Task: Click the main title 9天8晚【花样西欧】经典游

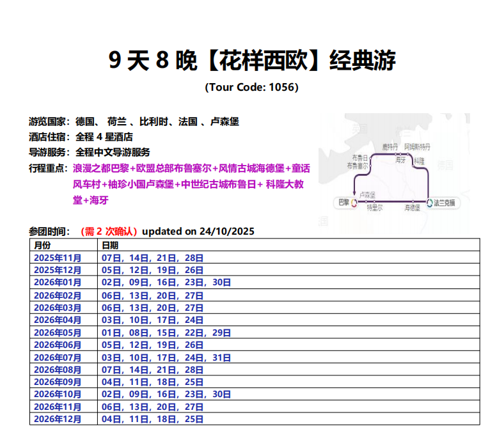Action: tap(252, 61)
